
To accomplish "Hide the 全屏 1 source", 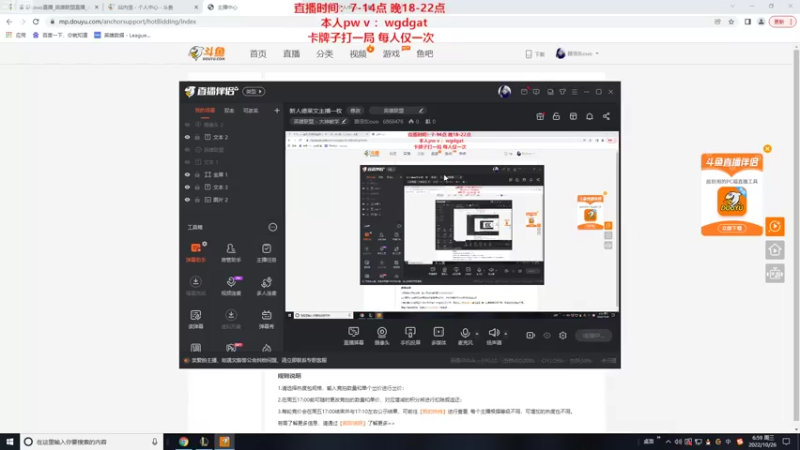I will tap(187, 174).
